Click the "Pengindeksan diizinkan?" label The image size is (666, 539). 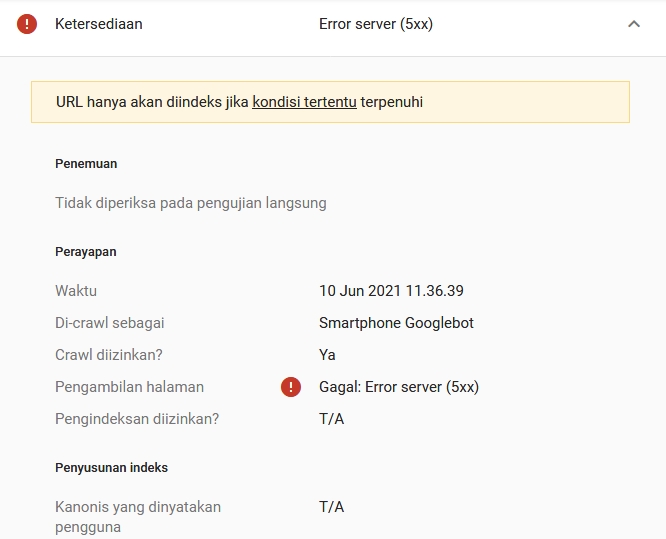coord(137,419)
